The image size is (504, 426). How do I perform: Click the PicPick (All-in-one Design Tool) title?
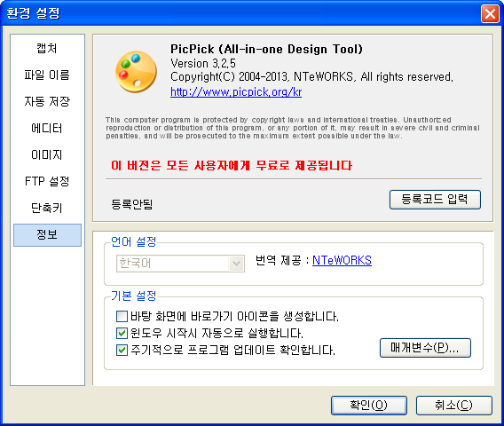[x=266, y=49]
